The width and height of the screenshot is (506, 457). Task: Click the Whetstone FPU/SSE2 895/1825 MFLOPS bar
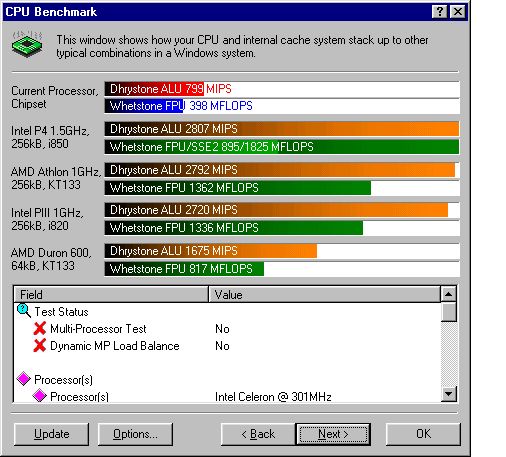[282, 147]
